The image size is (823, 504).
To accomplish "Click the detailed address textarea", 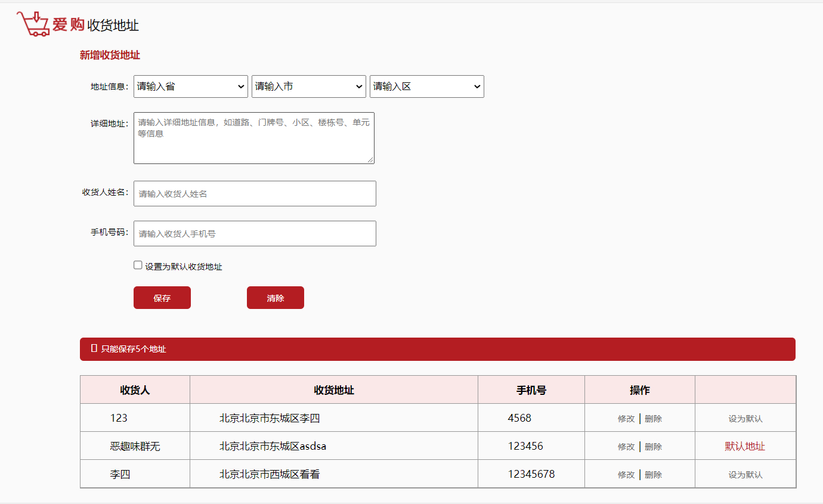I will [x=254, y=137].
